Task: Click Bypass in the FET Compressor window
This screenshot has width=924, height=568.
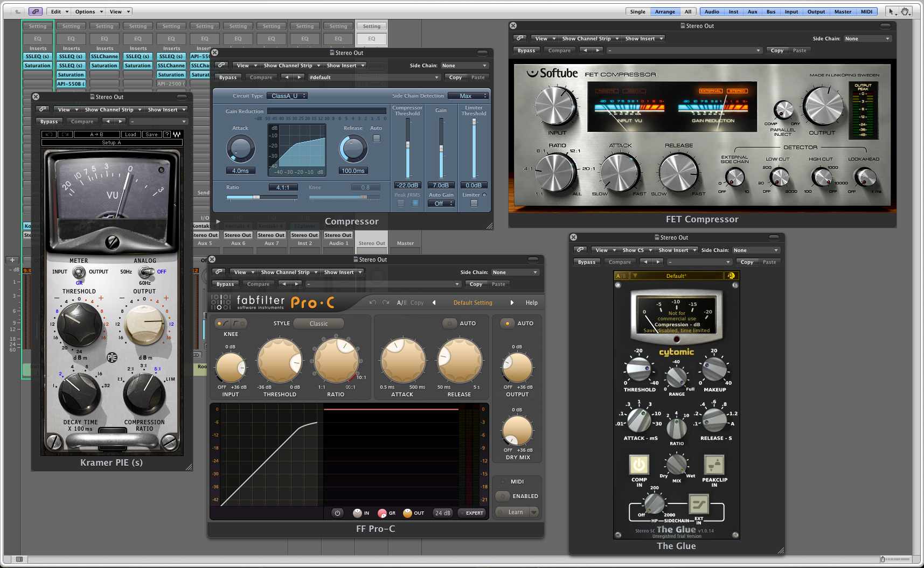Action: (x=526, y=51)
